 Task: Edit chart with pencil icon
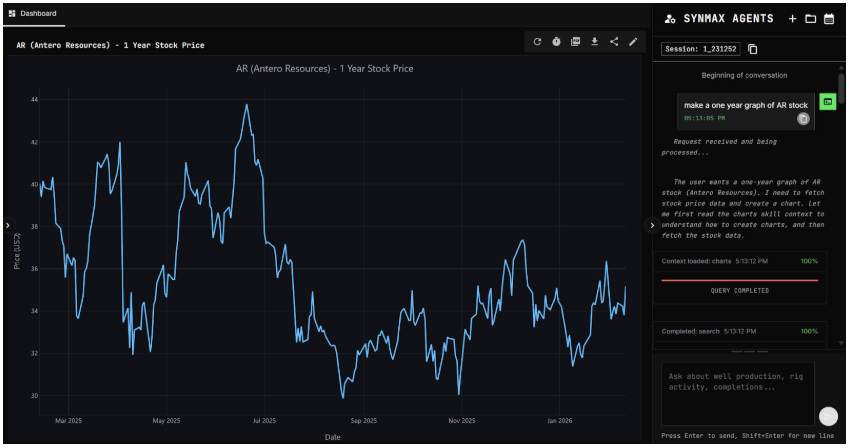pyautogui.click(x=632, y=42)
